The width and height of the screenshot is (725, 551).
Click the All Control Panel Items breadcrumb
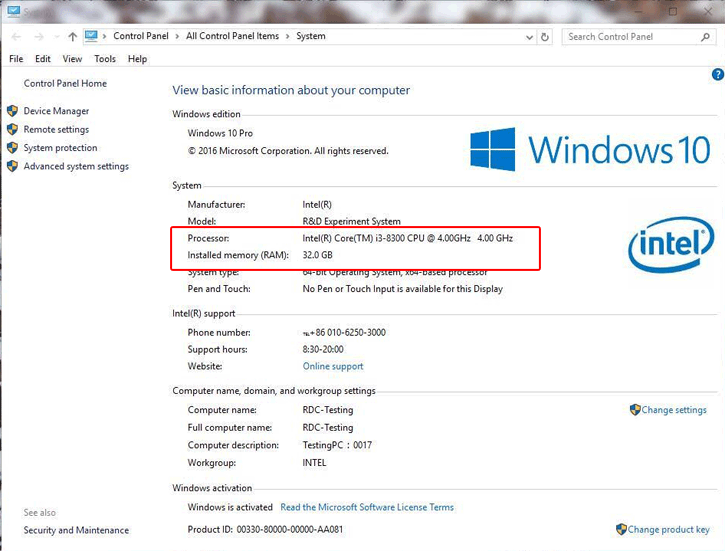tap(232, 36)
